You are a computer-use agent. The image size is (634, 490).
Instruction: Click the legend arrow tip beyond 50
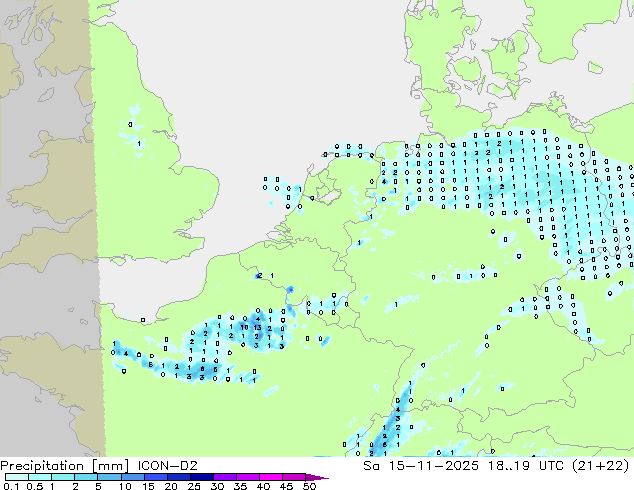tap(317, 477)
